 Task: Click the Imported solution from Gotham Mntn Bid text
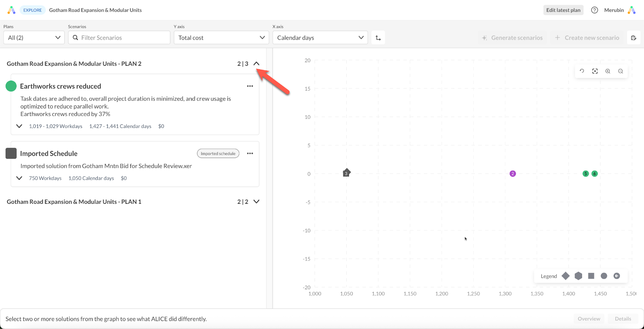(106, 166)
